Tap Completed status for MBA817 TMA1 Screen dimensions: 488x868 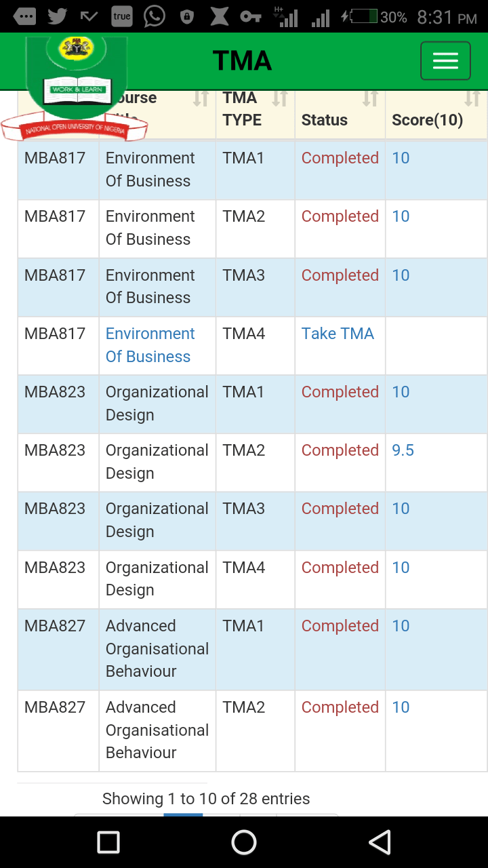coord(340,158)
